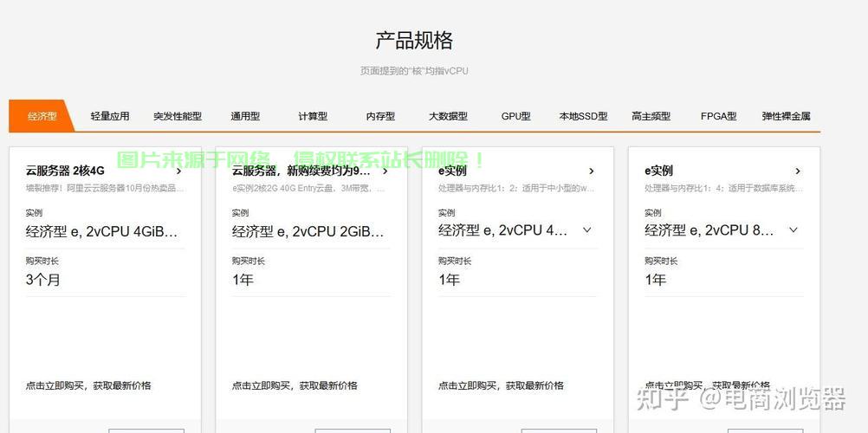Screen dimensions: 868x433
Task: Go to the 内存型 tab
Action: (380, 116)
